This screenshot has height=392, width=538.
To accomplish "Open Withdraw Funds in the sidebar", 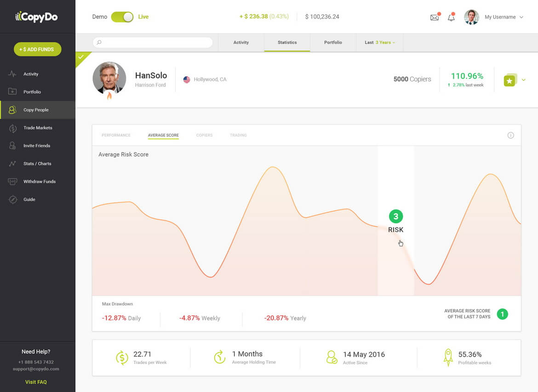I will pyautogui.click(x=38, y=182).
